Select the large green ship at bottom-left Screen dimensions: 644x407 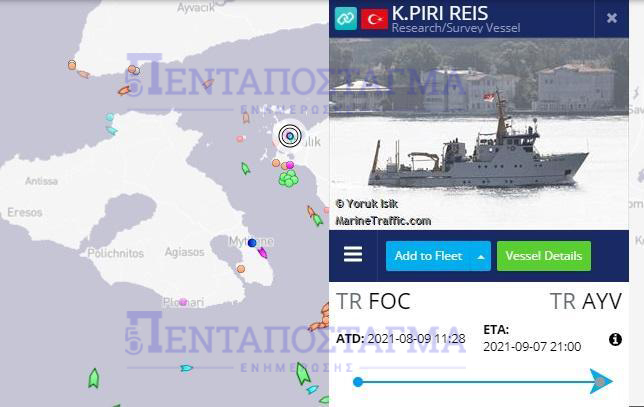pos(94,378)
